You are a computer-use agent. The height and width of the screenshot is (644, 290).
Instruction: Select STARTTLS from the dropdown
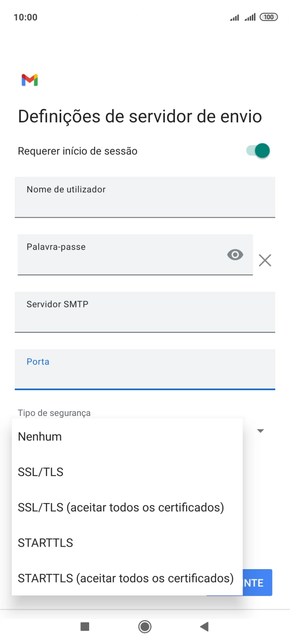tap(45, 542)
